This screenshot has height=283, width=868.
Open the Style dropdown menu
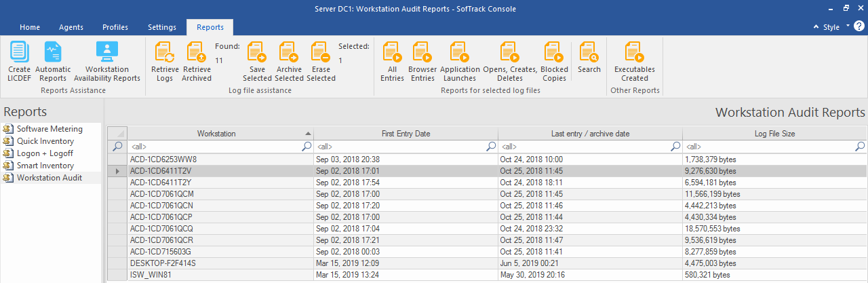[835, 27]
